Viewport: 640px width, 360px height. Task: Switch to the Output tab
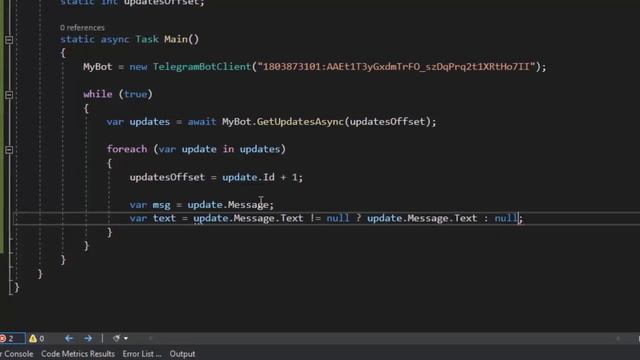[182, 354]
